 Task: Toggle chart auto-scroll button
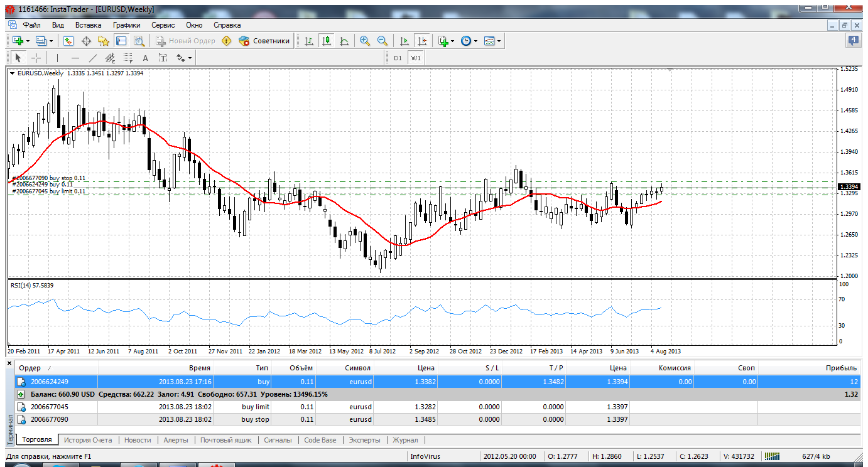pos(404,41)
